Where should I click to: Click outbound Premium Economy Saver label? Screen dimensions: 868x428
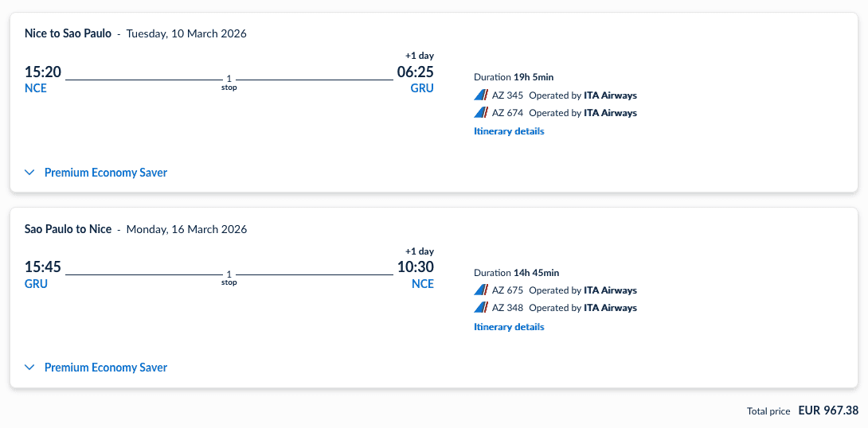point(106,173)
